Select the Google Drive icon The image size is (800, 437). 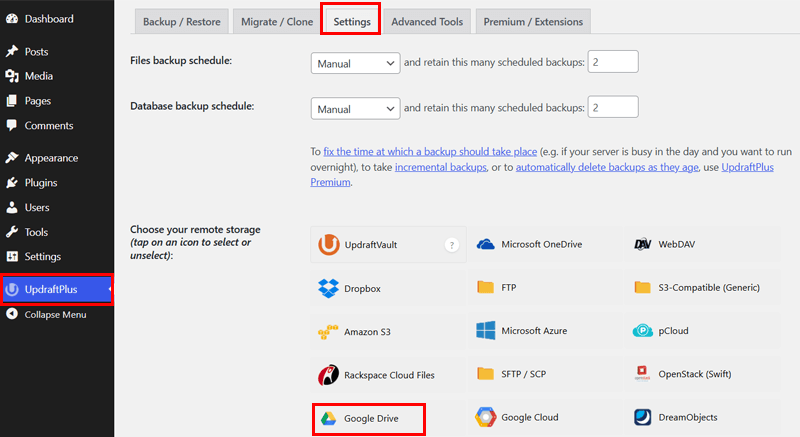(328, 419)
